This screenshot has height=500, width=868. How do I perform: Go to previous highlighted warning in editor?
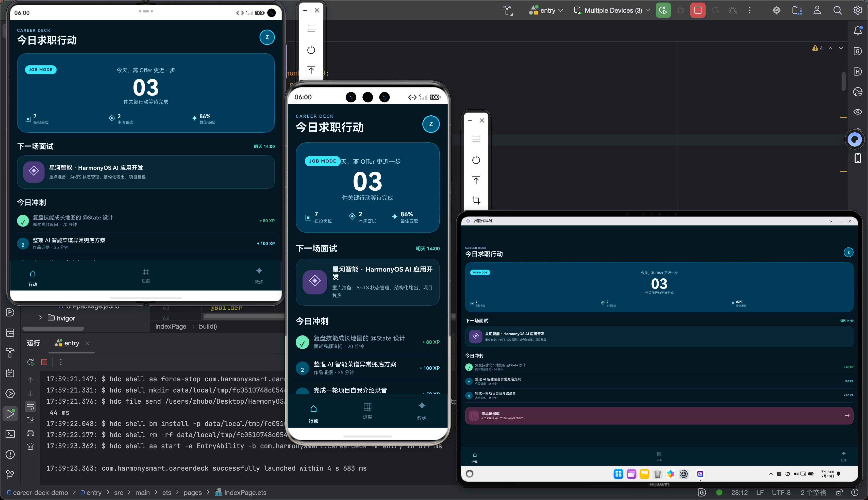pos(830,48)
